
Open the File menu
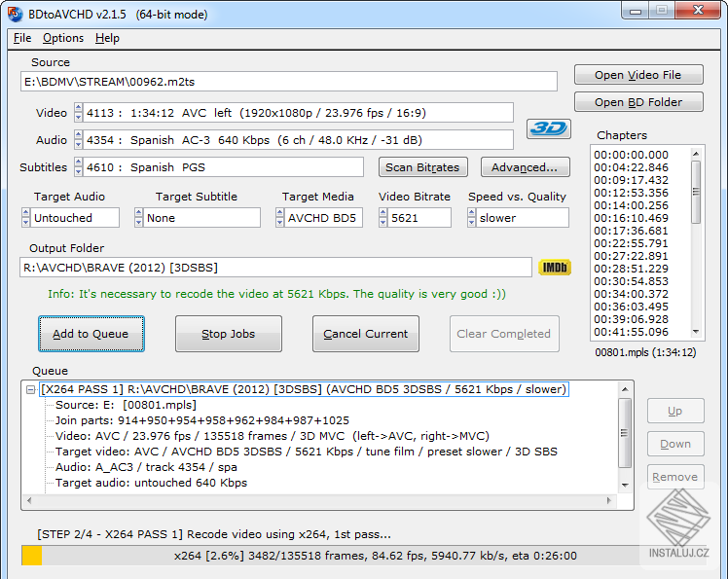pyautogui.click(x=22, y=38)
